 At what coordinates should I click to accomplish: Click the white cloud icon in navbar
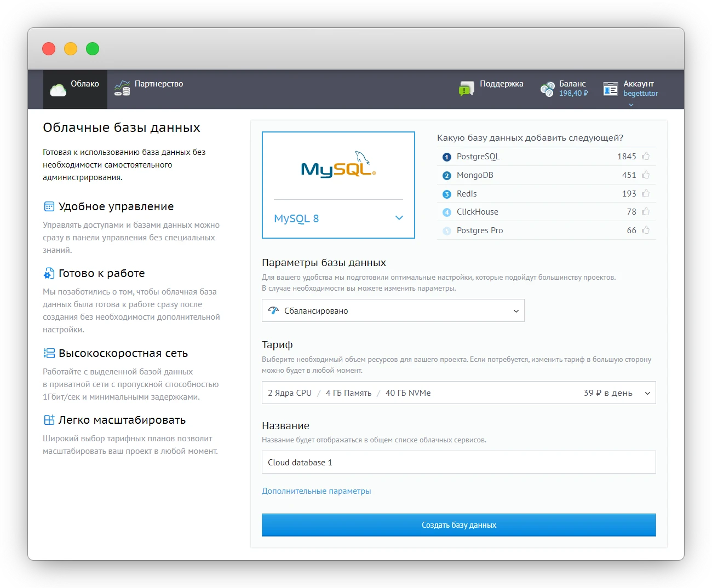tap(58, 90)
